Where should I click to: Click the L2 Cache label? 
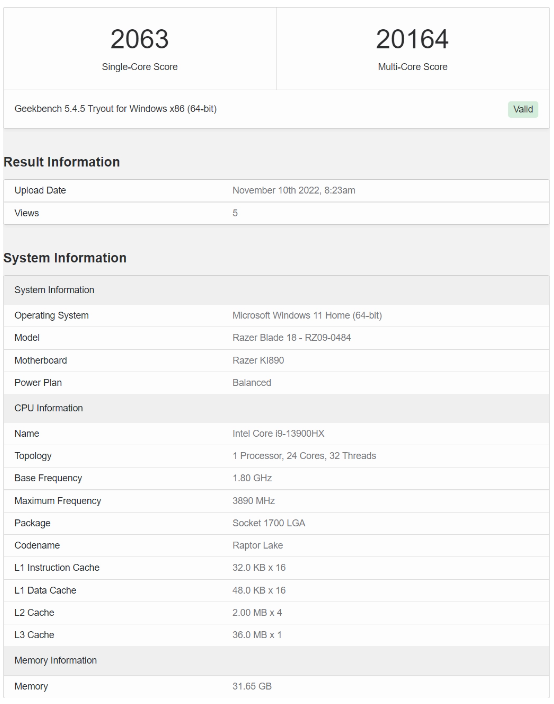point(34,613)
